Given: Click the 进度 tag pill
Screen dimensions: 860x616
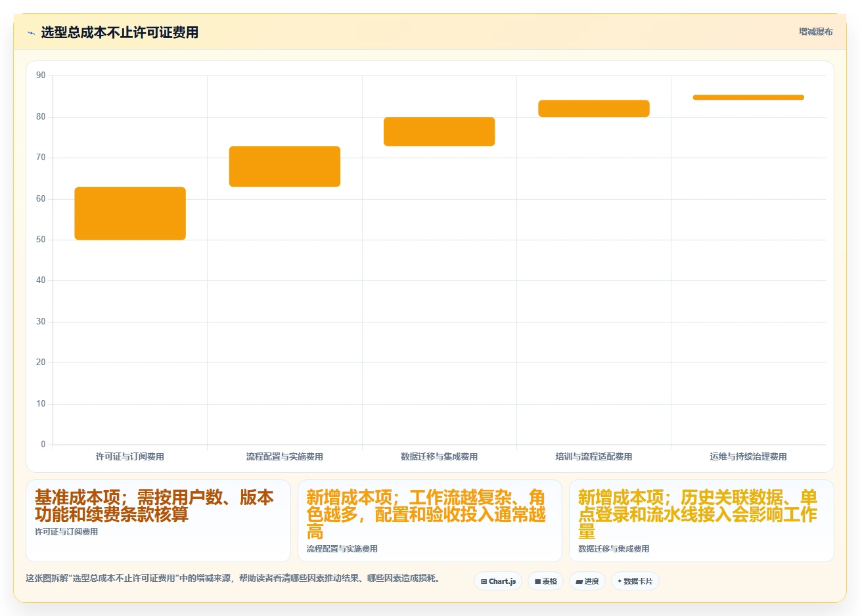Looking at the screenshot, I should click(587, 581).
